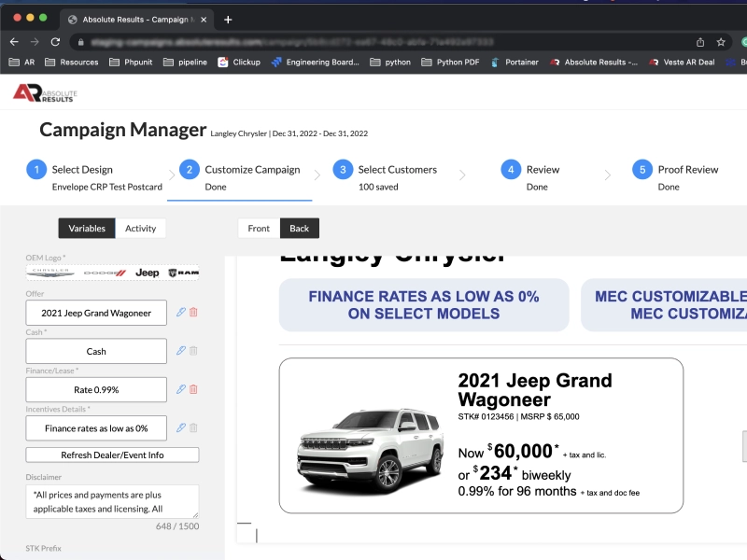Open the Veste AR Deal bookmark
The height and width of the screenshot is (560, 747).
point(682,62)
